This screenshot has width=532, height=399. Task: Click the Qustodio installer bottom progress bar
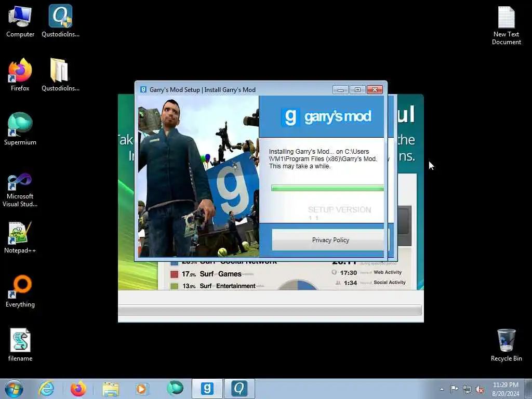270,310
